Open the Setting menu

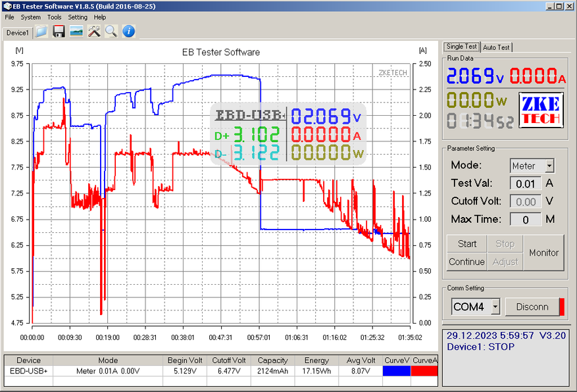[x=78, y=17]
